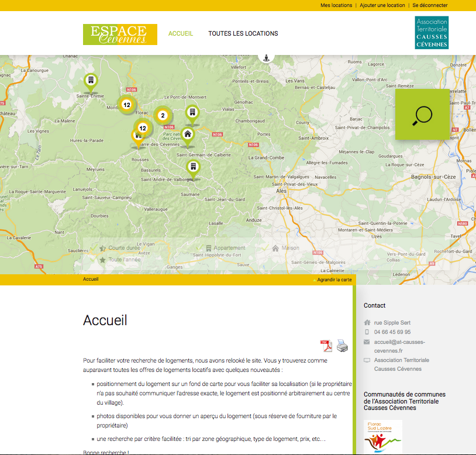Open the Florac Sud Lozère community logo

pos(383,436)
